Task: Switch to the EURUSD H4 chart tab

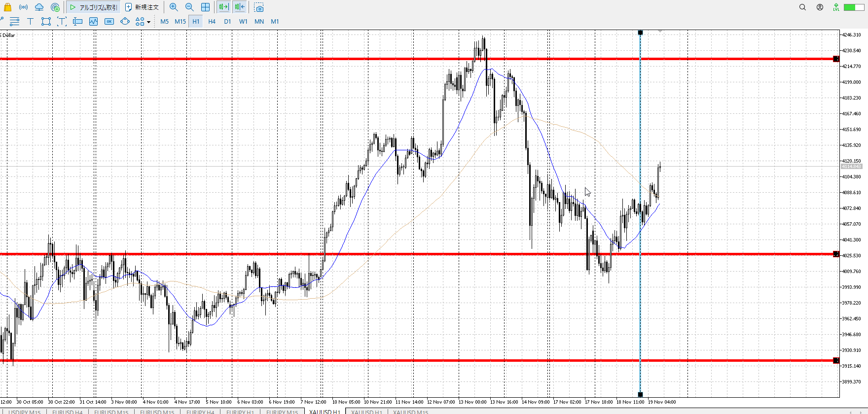Action: pos(68,412)
